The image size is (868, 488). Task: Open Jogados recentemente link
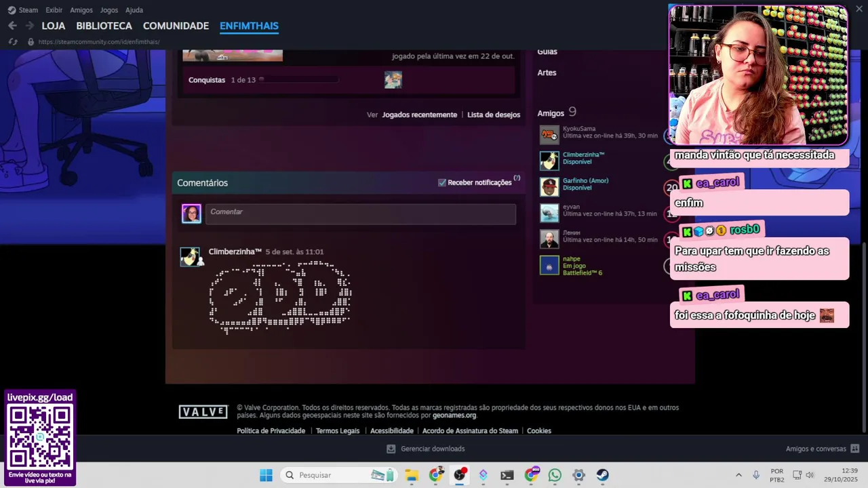click(419, 115)
